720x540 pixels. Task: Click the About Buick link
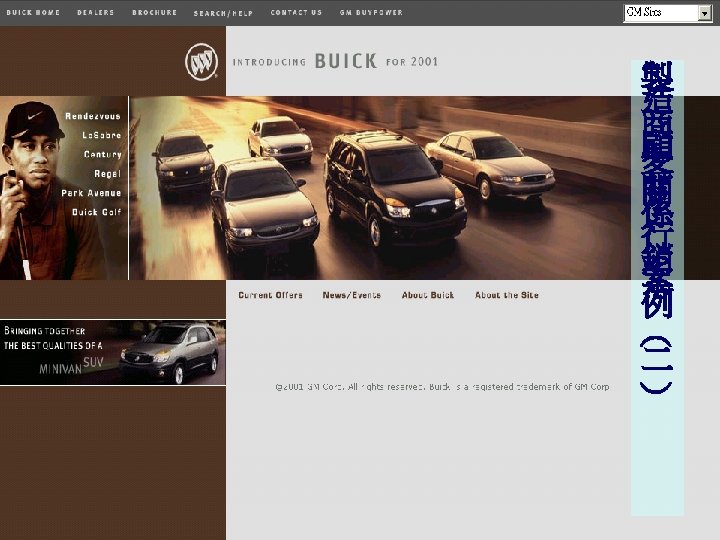click(428, 295)
